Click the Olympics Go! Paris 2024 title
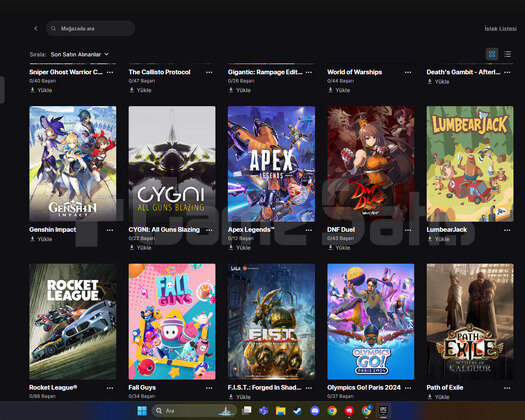This screenshot has width=525, height=420. [x=364, y=388]
